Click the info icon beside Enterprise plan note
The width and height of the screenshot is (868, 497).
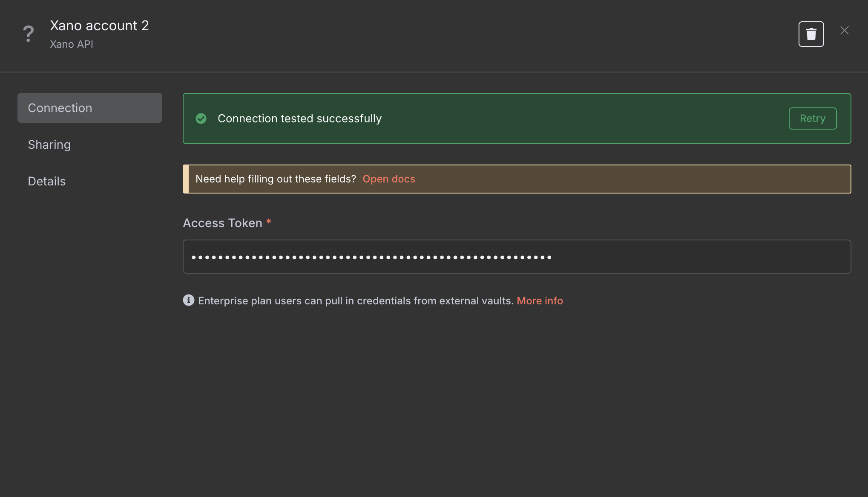point(189,300)
